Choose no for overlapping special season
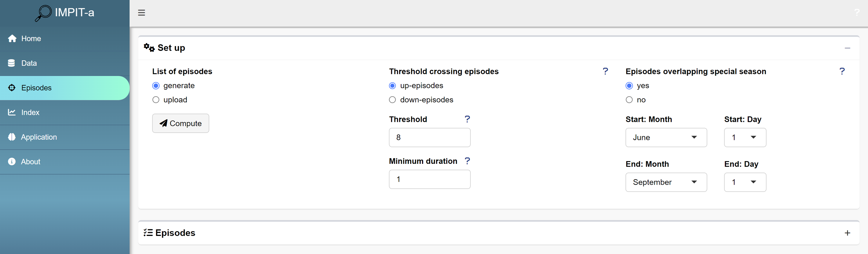The image size is (868, 254). (629, 100)
